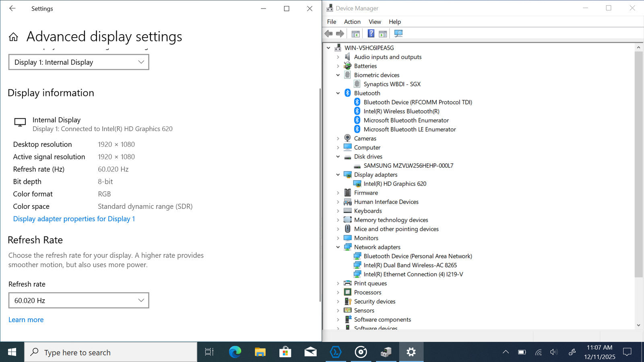Select Bluetooth Device (Personal Area Network)

(418, 256)
